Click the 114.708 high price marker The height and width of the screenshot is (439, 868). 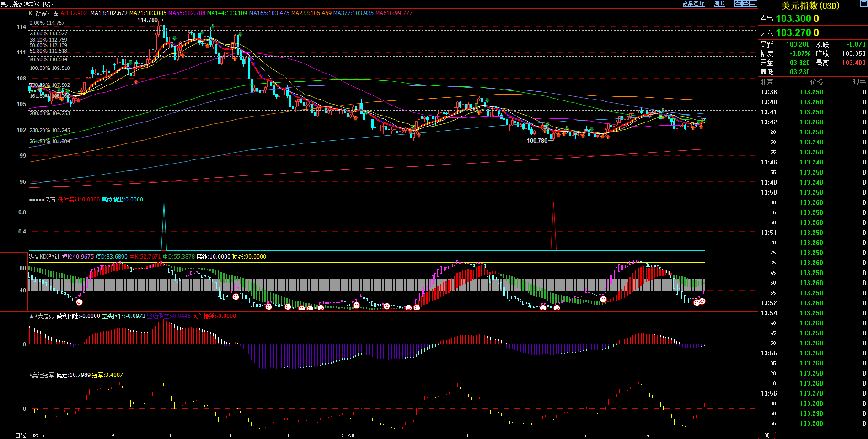(147, 20)
